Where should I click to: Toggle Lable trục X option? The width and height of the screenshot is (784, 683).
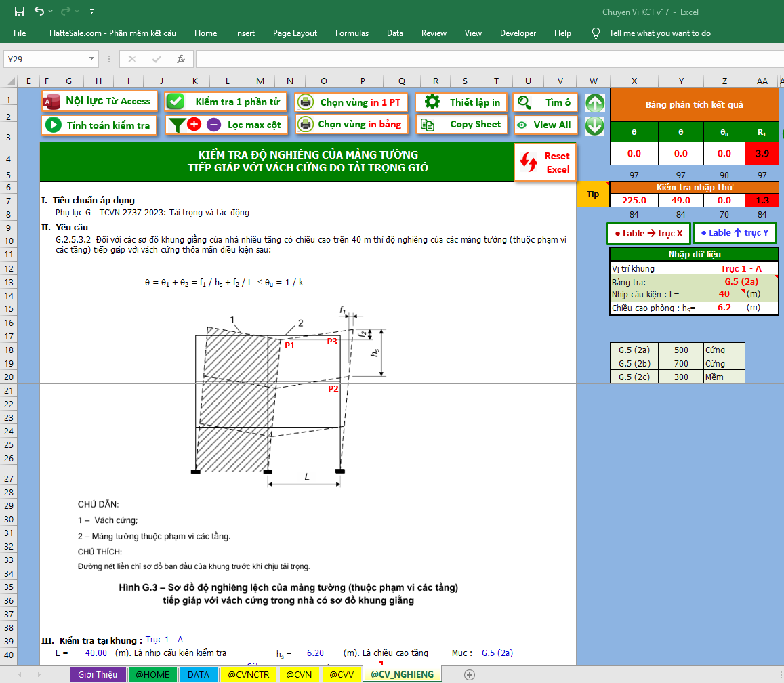tap(648, 233)
